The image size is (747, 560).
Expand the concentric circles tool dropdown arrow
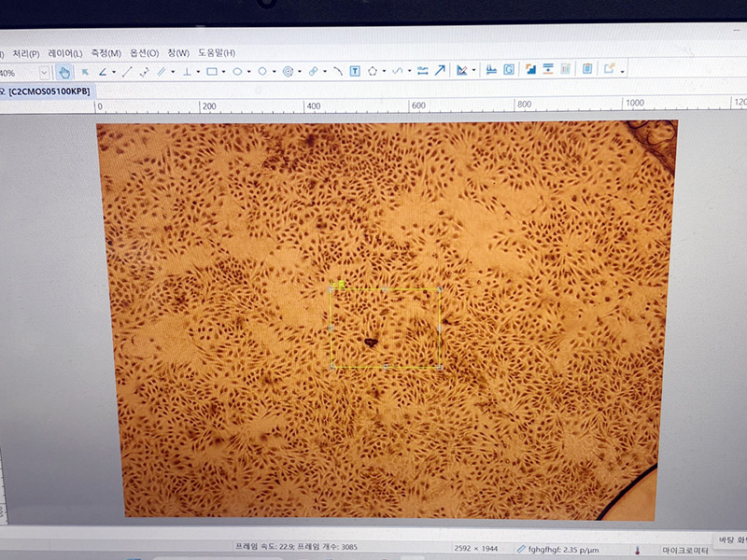300,73
